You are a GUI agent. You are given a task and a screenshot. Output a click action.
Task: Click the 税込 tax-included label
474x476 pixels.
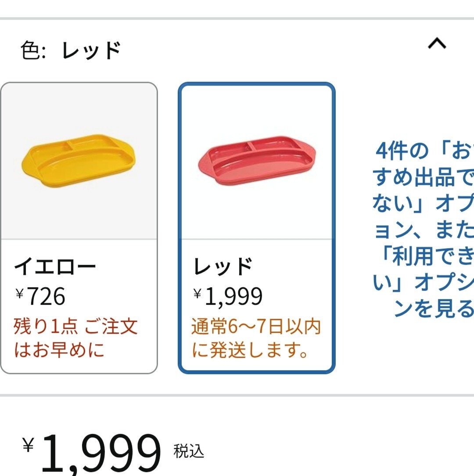coord(189,452)
